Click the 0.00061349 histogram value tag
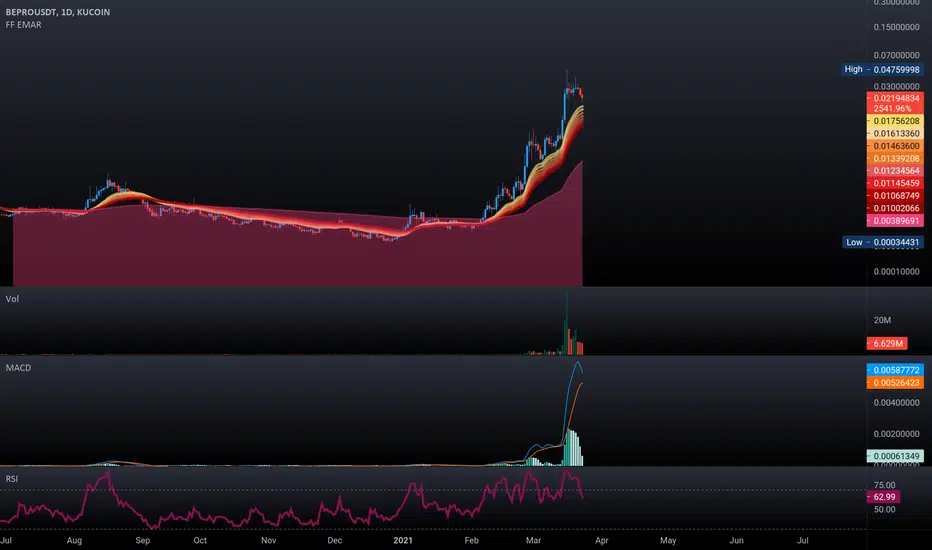932x550 pixels. coord(895,456)
